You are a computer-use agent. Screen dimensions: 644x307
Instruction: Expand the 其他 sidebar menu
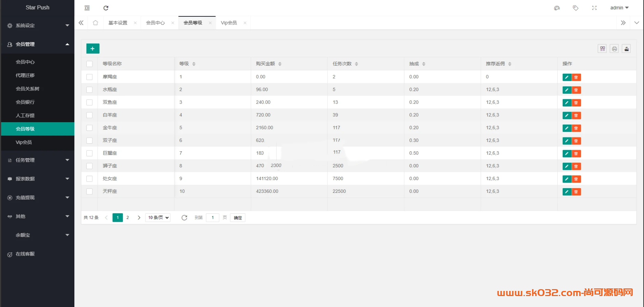(x=38, y=216)
